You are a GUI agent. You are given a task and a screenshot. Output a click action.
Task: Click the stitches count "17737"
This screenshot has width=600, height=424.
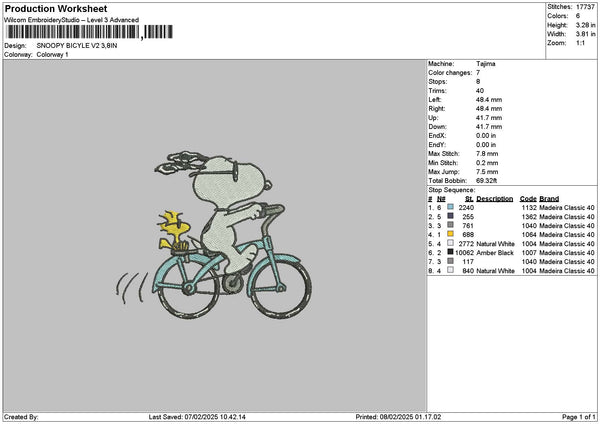(x=585, y=7)
